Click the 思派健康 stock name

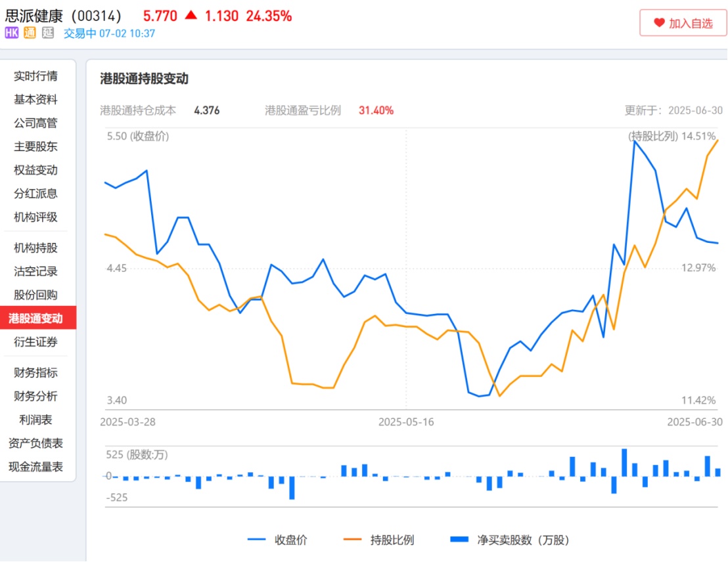coord(34,16)
